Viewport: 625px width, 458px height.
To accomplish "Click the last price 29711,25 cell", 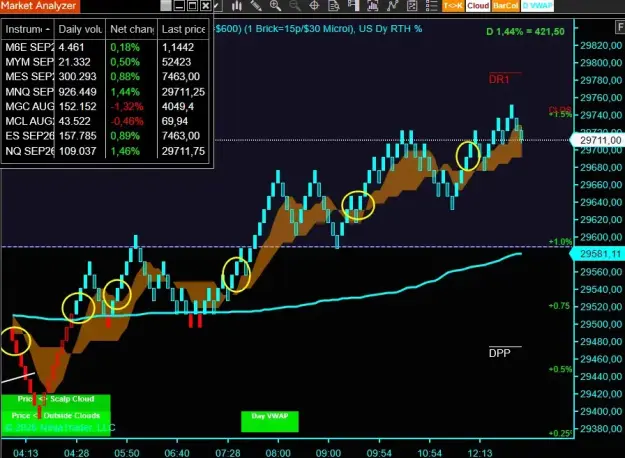I will coord(183,92).
